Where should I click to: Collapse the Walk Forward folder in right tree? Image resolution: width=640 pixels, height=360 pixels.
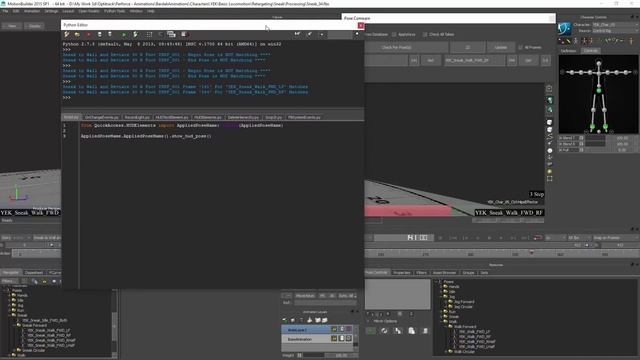(446, 327)
